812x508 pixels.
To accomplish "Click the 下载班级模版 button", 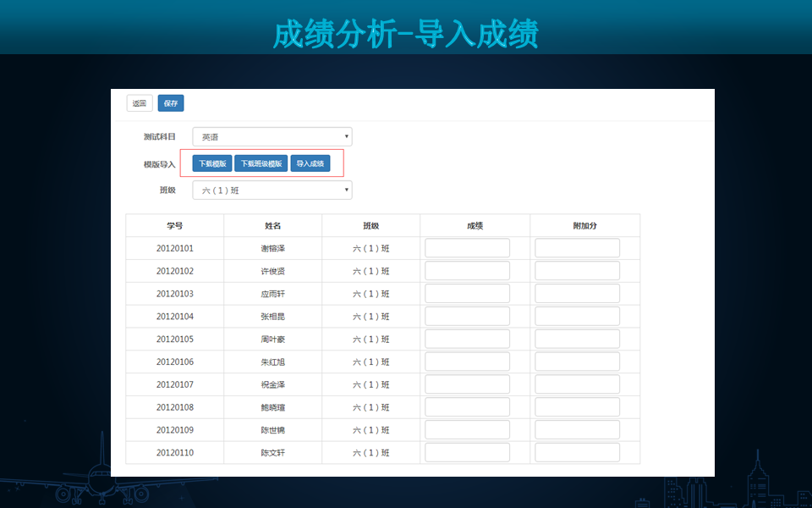I will coord(261,163).
